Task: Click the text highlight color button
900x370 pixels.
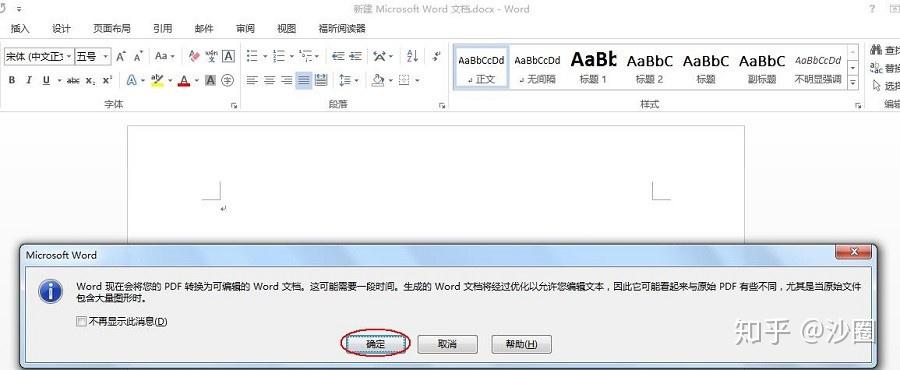Action: pyautogui.click(x=157, y=81)
